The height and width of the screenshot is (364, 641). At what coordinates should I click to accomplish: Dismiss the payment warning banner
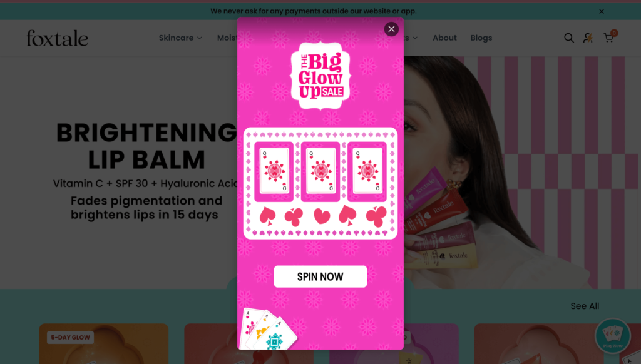click(602, 11)
